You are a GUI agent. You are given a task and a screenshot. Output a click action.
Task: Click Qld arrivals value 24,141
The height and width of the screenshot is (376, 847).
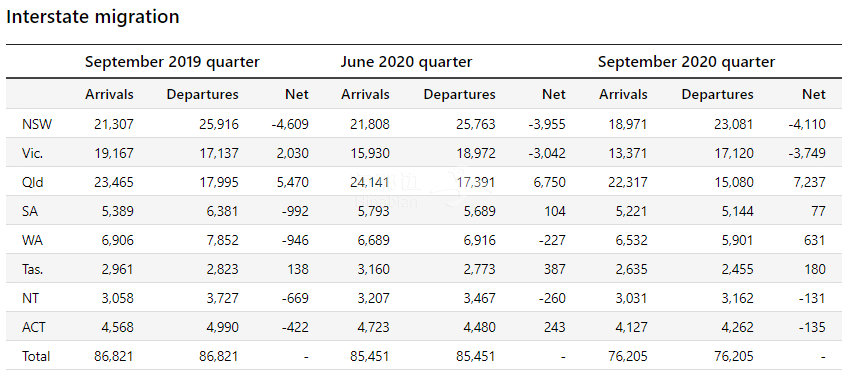tap(367, 182)
